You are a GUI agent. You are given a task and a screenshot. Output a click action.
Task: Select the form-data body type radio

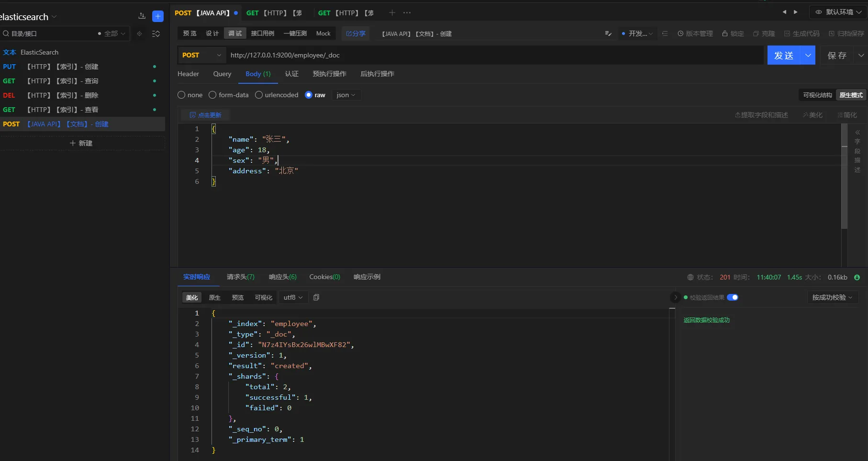212,95
